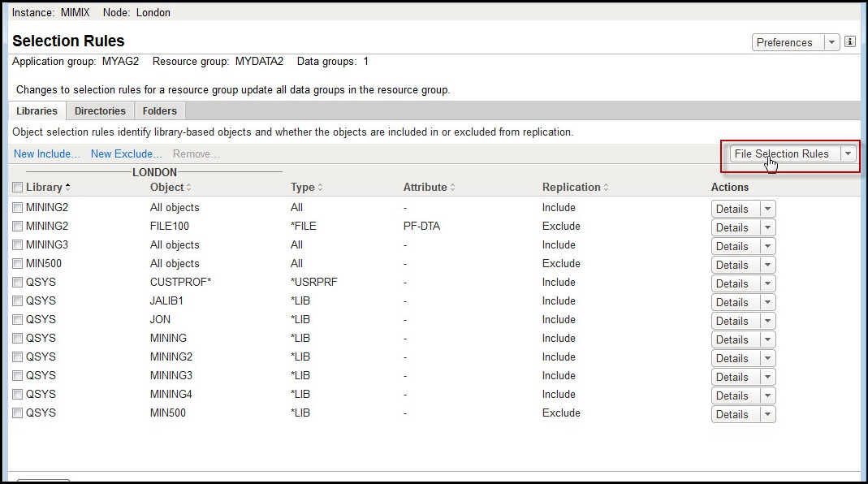Click the File Selection Rules button
Screen dimensions: 868x484
782,153
